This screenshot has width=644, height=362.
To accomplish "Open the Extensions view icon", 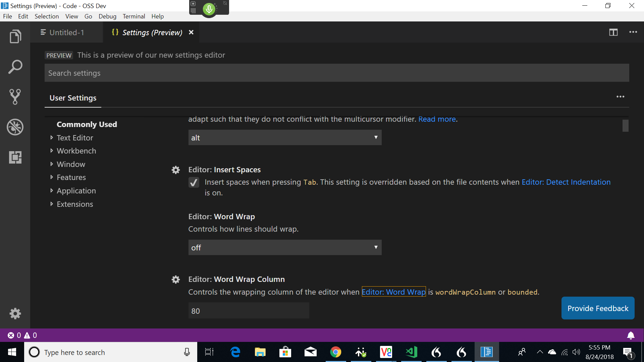I will [15, 157].
